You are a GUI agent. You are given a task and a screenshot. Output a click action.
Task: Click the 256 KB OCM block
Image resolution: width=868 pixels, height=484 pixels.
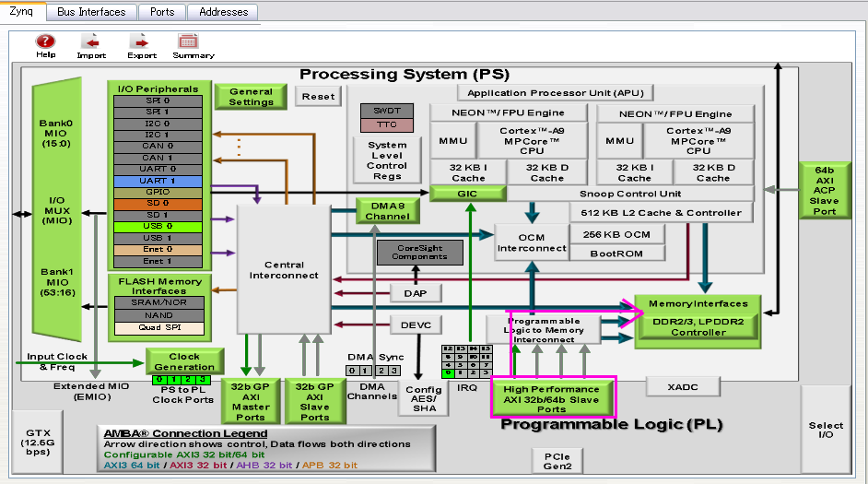616,234
